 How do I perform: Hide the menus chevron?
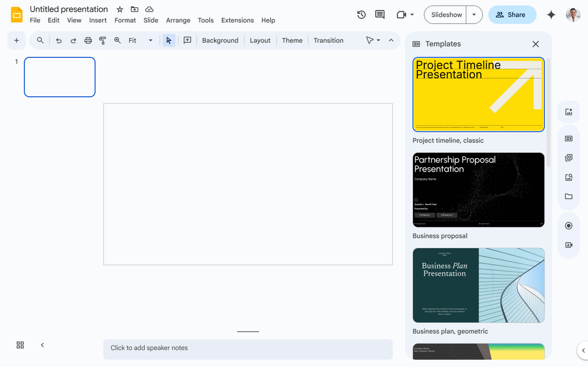391,40
